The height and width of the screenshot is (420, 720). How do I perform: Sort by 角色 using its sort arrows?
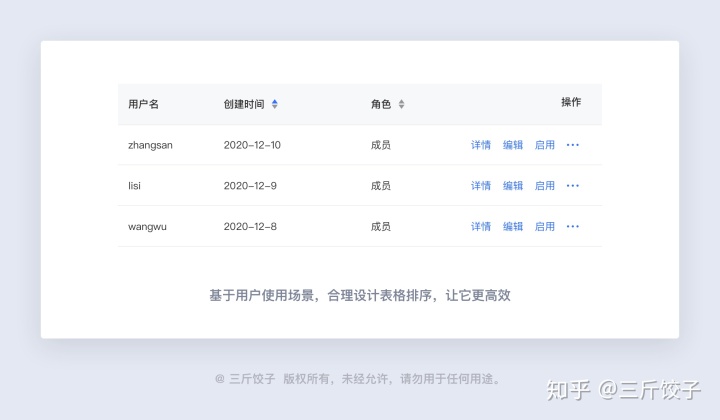tap(401, 104)
